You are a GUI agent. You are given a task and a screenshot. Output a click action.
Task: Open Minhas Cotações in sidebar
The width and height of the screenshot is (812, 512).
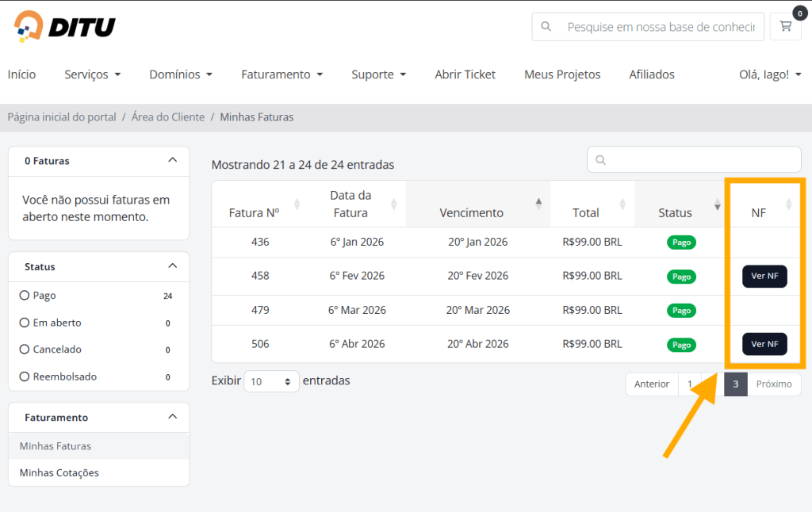98,473
